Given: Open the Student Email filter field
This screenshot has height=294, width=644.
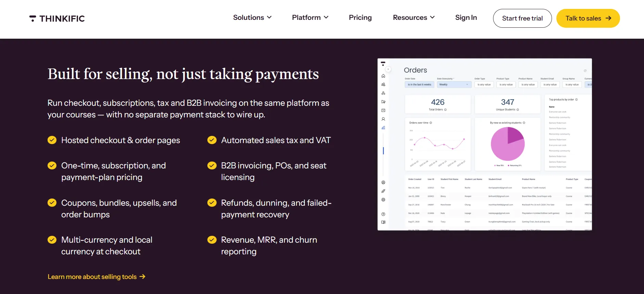Looking at the screenshot, I should pyautogui.click(x=550, y=85).
